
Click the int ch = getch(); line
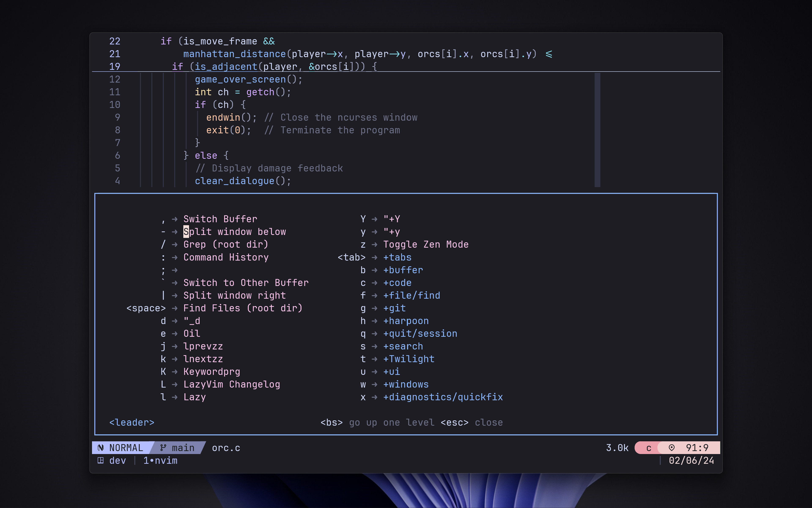[243, 92]
